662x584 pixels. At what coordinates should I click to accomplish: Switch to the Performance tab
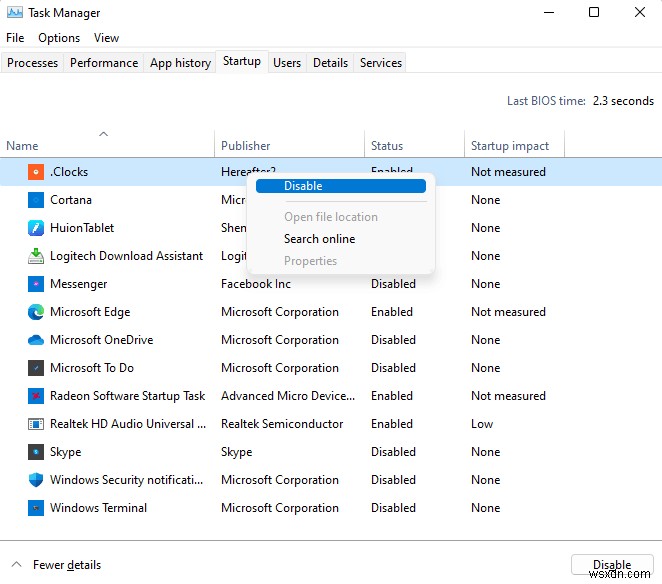[104, 63]
